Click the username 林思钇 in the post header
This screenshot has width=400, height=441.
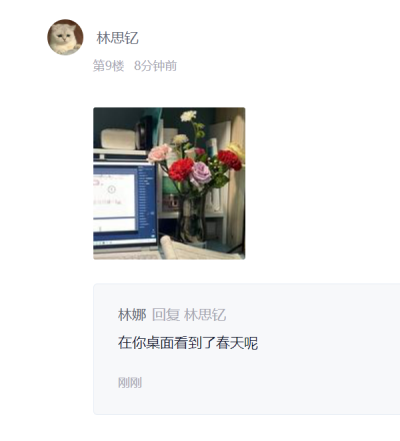point(117,38)
